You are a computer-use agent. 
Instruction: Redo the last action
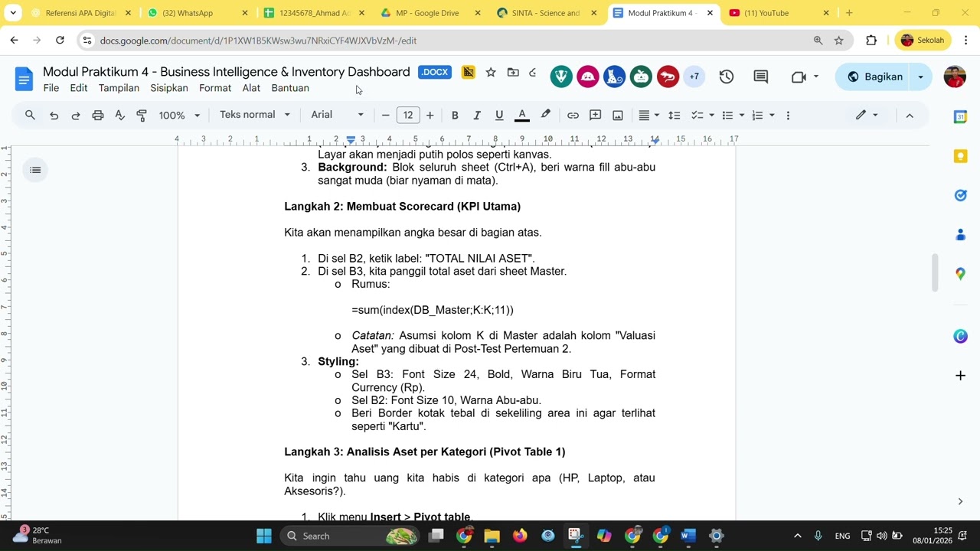(x=76, y=115)
